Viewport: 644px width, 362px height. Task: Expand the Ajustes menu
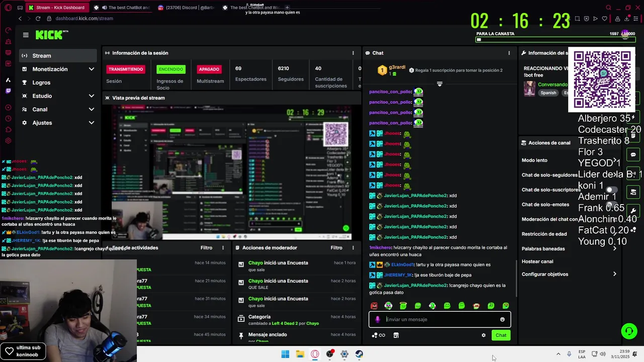(x=91, y=123)
